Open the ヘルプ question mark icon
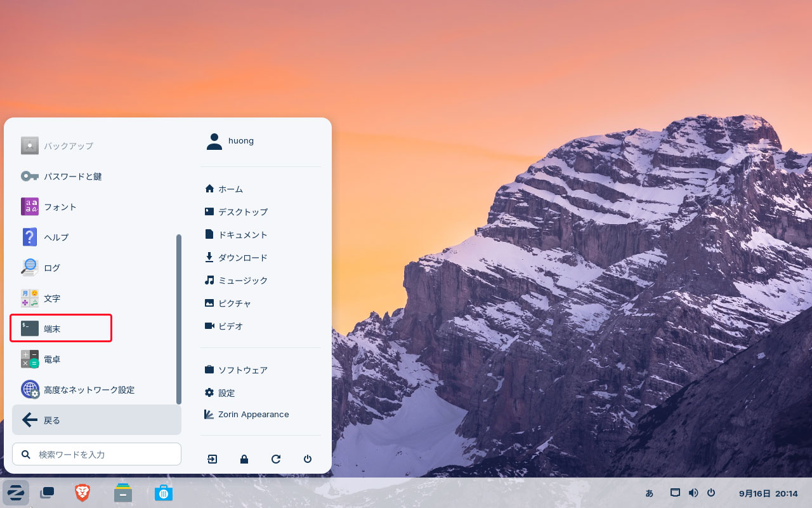This screenshot has width=812, height=508. coord(30,237)
